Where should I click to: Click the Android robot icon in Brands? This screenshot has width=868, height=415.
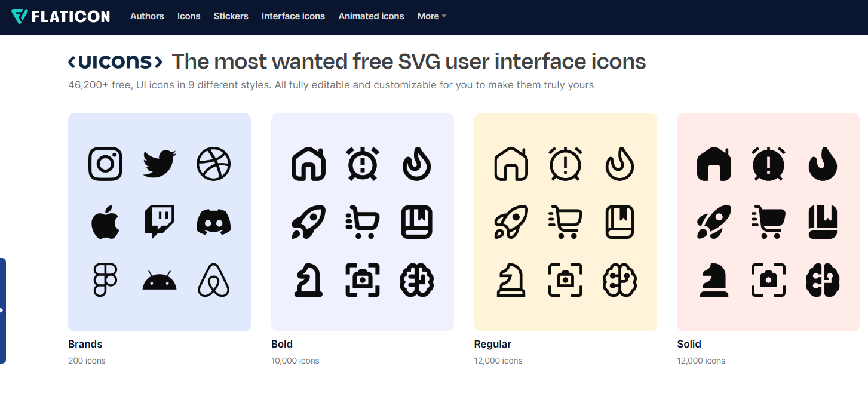tap(160, 280)
